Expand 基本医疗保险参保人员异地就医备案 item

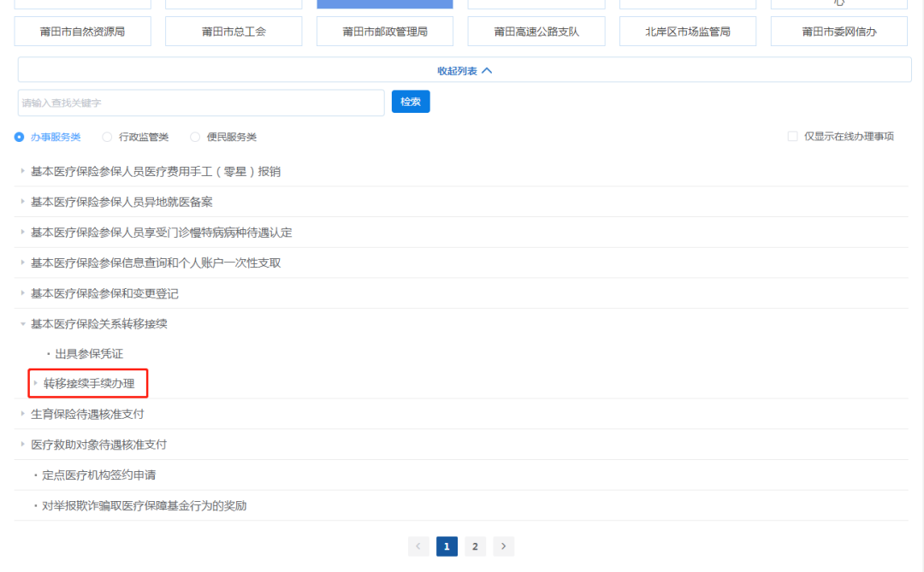pos(121,202)
